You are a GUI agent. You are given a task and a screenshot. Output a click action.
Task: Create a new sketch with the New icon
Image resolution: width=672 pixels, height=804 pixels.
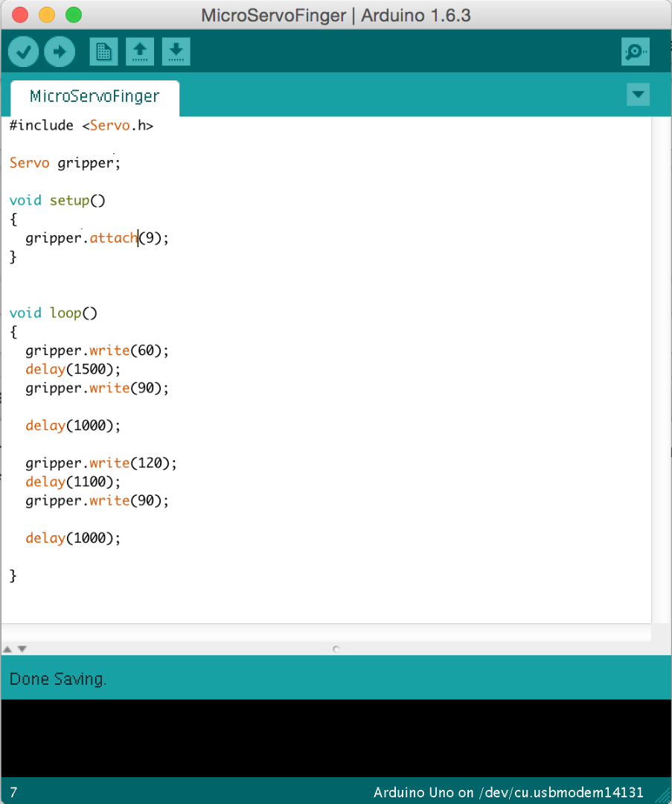click(103, 51)
